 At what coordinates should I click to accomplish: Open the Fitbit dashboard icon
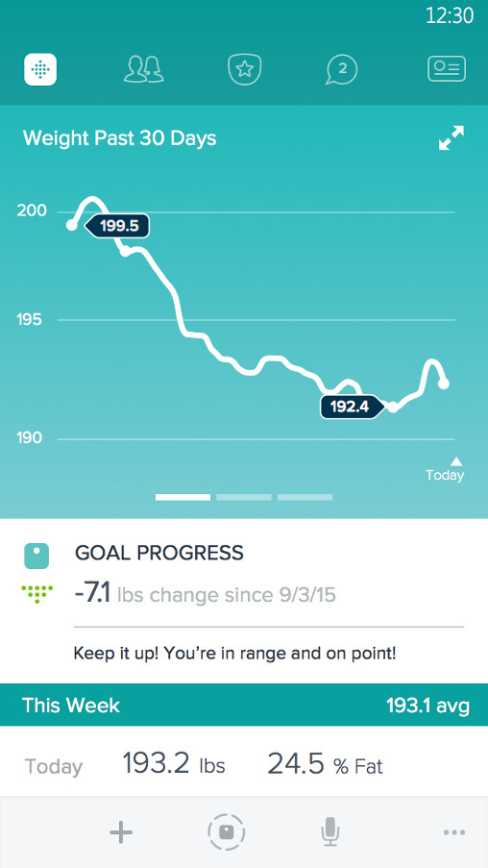click(40, 69)
